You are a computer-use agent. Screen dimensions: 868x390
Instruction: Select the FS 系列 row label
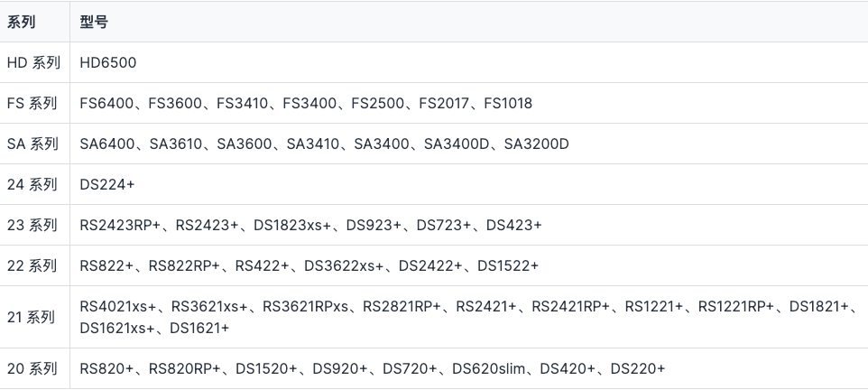coord(33,103)
